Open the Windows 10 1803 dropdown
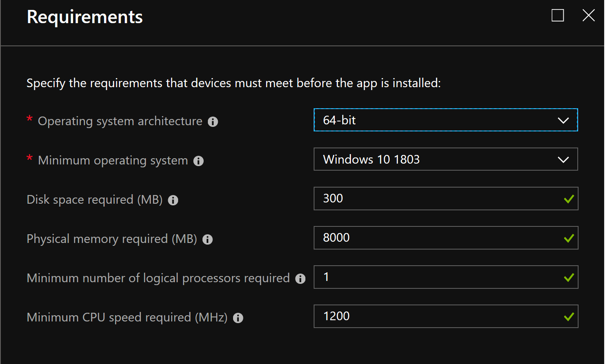Viewport: 605px width, 364px height. pyautogui.click(x=446, y=159)
